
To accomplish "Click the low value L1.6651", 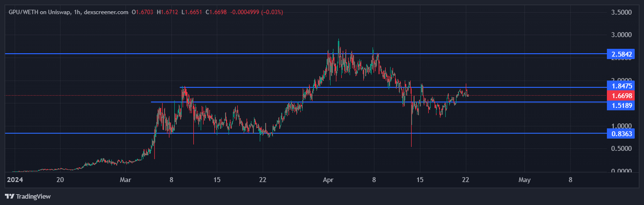I will (193, 12).
